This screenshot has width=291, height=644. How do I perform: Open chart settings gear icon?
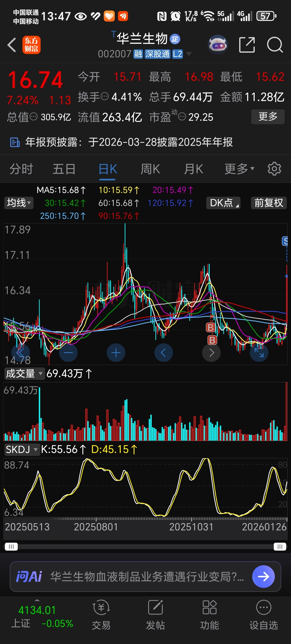pyautogui.click(x=274, y=169)
